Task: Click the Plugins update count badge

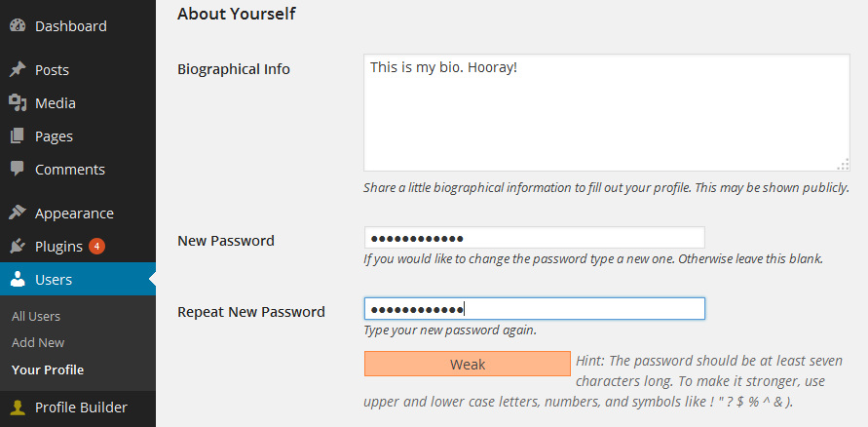Action: pos(96,246)
